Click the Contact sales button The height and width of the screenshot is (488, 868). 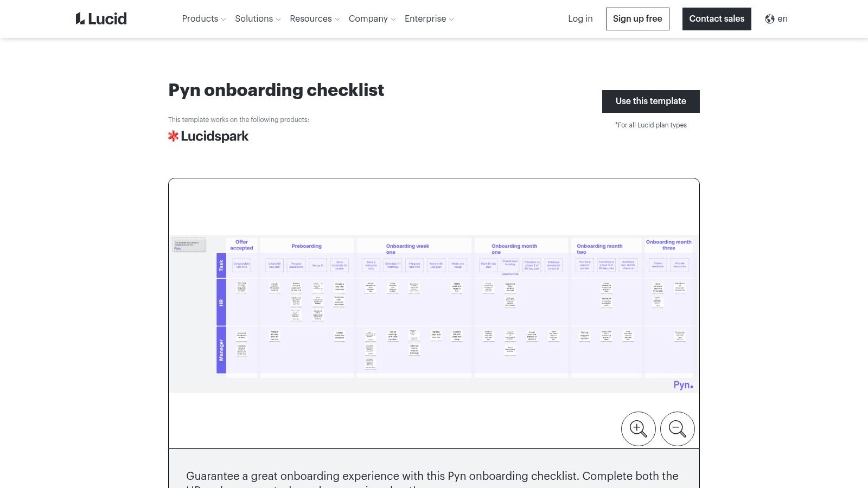717,18
